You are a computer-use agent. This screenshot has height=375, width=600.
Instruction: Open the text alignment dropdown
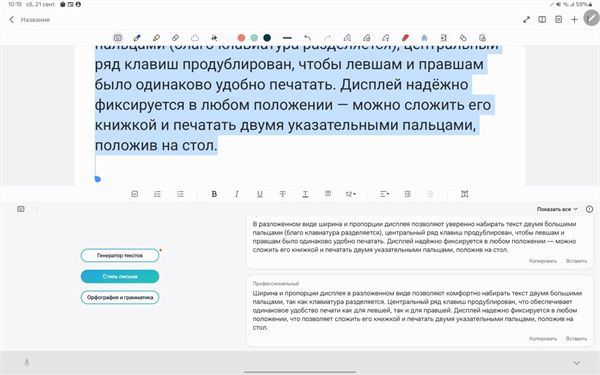pyautogui.click(x=385, y=194)
